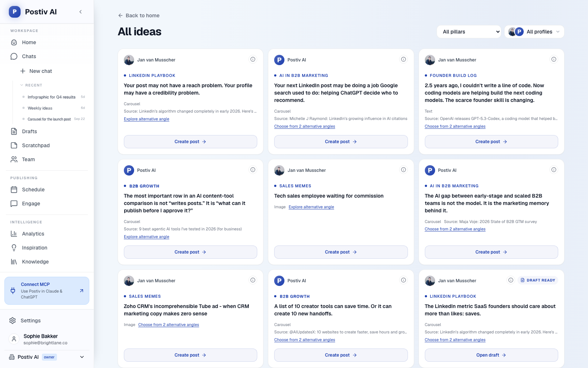
Task: Click the Connect MCP banner
Action: point(47,291)
